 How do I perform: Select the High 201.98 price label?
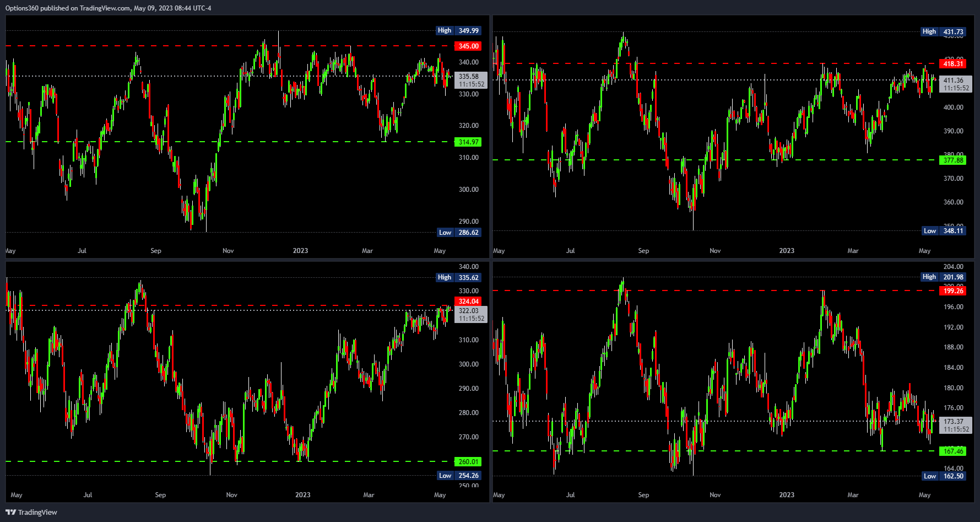click(x=944, y=277)
